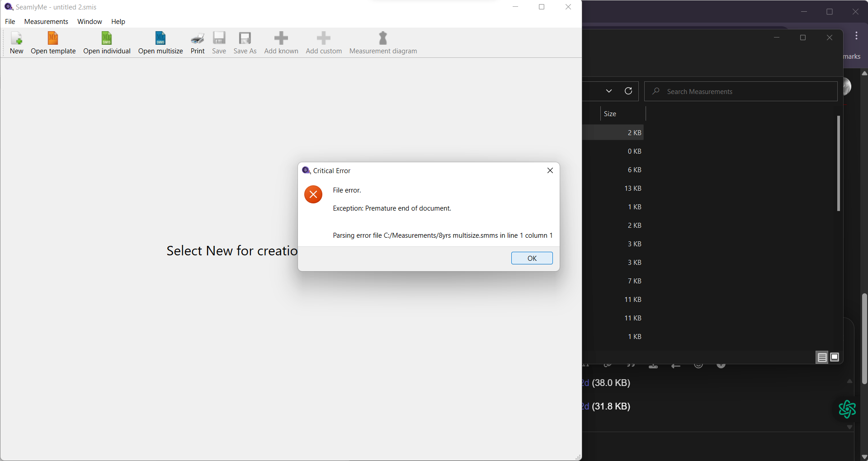Click the refresh icon in file dialog
Viewport: 868px width, 461px height.
(x=628, y=91)
